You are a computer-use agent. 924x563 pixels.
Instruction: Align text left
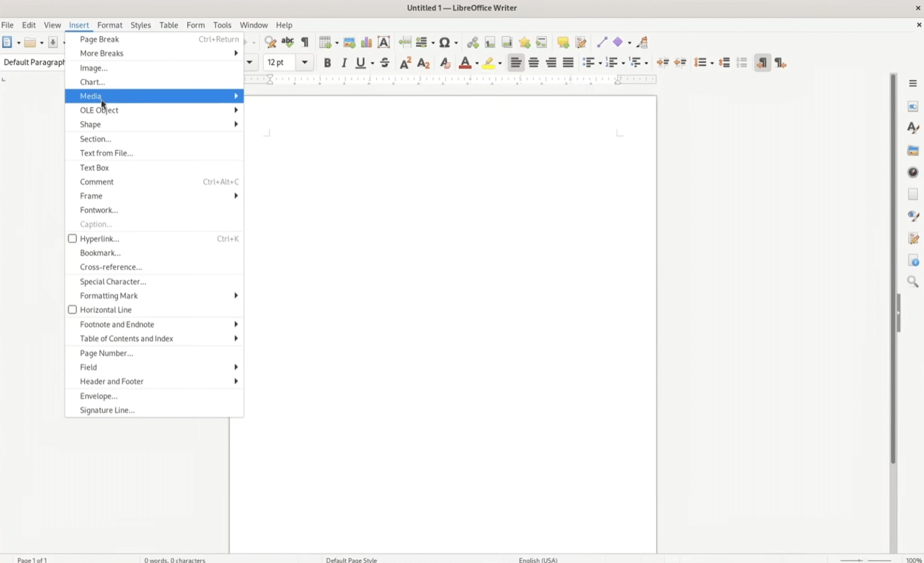(516, 62)
